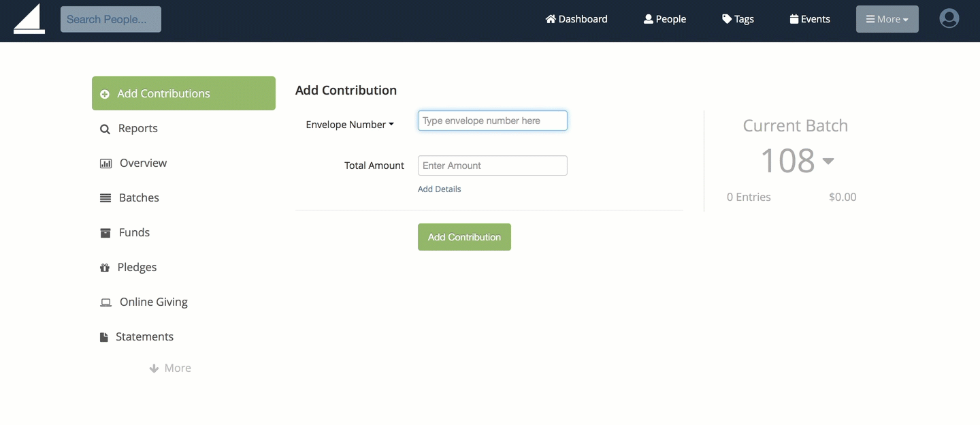The width and height of the screenshot is (980, 425).
Task: Open the user profile avatar icon
Action: [x=949, y=18]
